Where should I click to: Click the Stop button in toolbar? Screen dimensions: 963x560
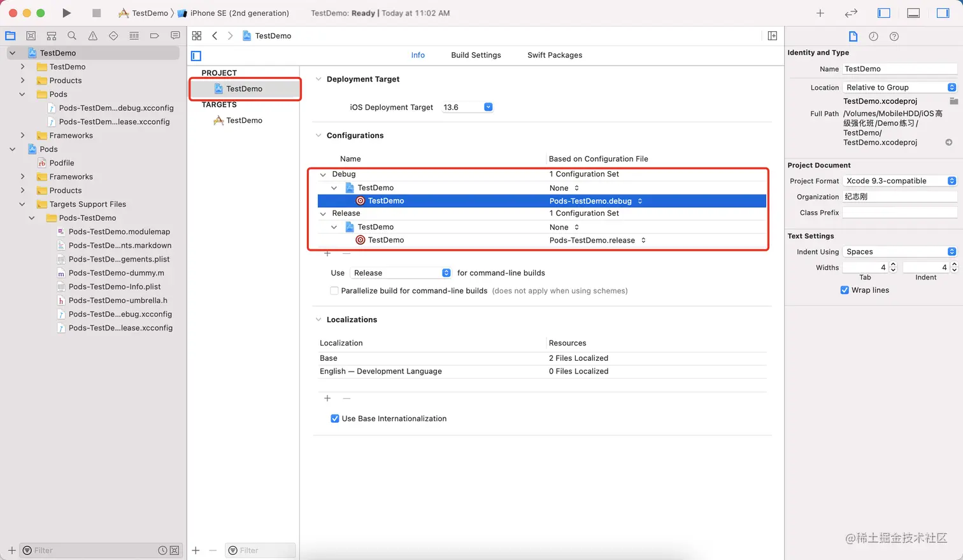pyautogui.click(x=96, y=13)
